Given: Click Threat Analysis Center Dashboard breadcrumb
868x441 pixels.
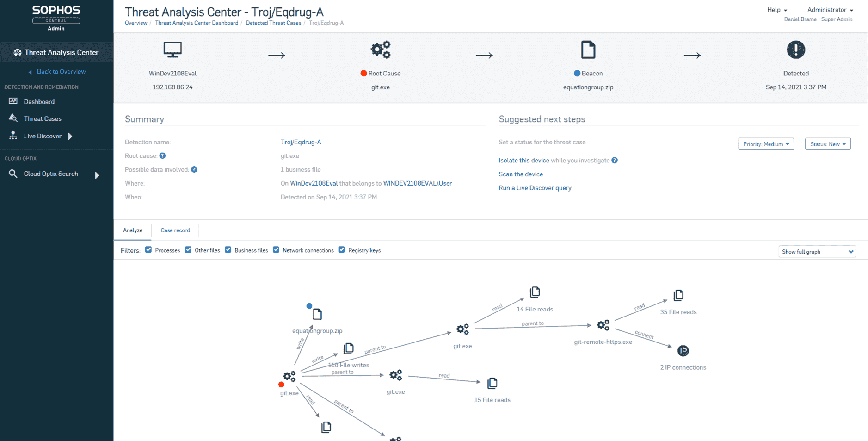Looking at the screenshot, I should [x=197, y=23].
